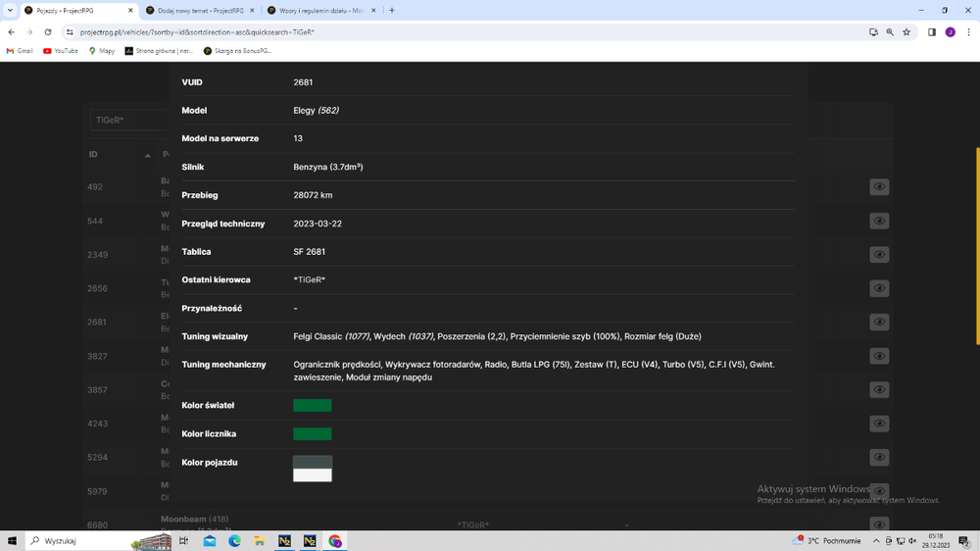View details of vehicle 4243 via eye icon
The height and width of the screenshot is (551, 980).
[x=879, y=423]
